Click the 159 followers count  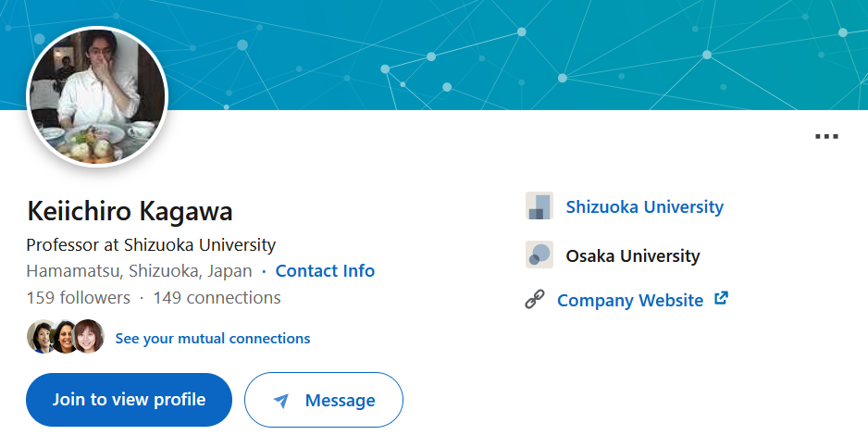pos(78,298)
